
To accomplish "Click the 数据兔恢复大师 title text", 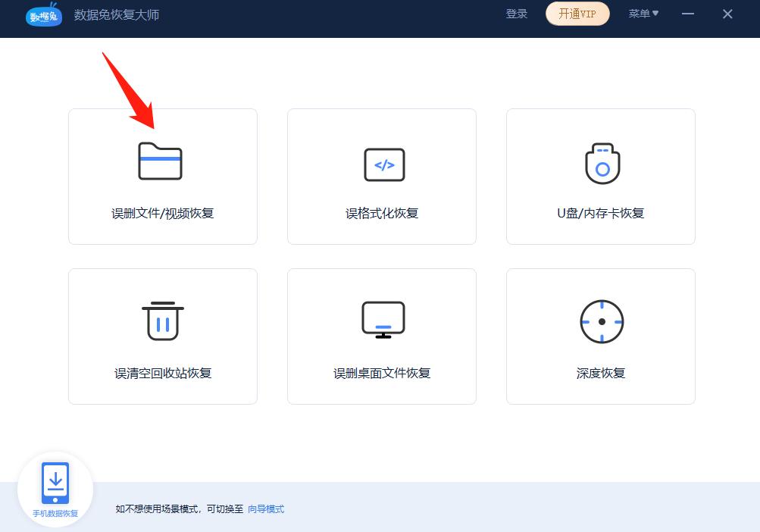I will pyautogui.click(x=117, y=14).
